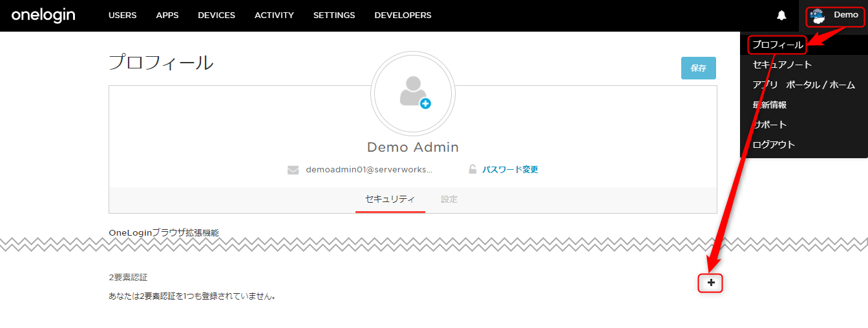The width and height of the screenshot is (868, 328).
Task: Open the ACTIVITY menu
Action: click(274, 15)
